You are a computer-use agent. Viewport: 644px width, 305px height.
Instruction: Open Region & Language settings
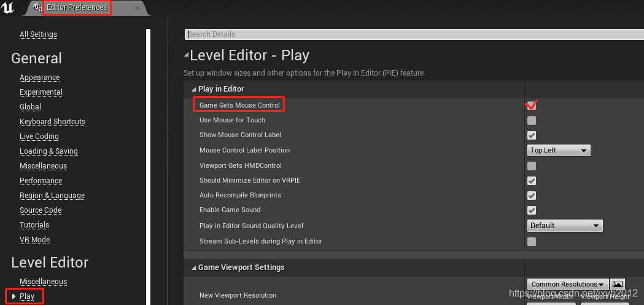pos(52,196)
